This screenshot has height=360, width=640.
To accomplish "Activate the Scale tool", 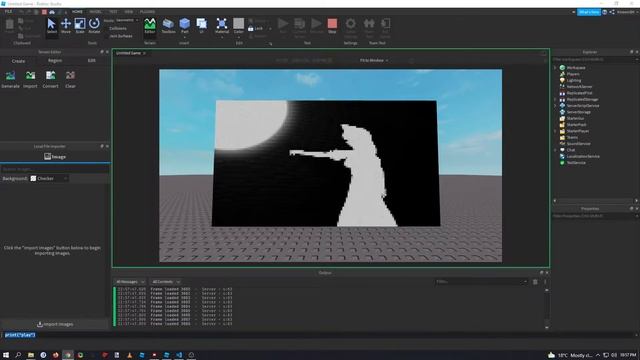I will [x=80, y=26].
